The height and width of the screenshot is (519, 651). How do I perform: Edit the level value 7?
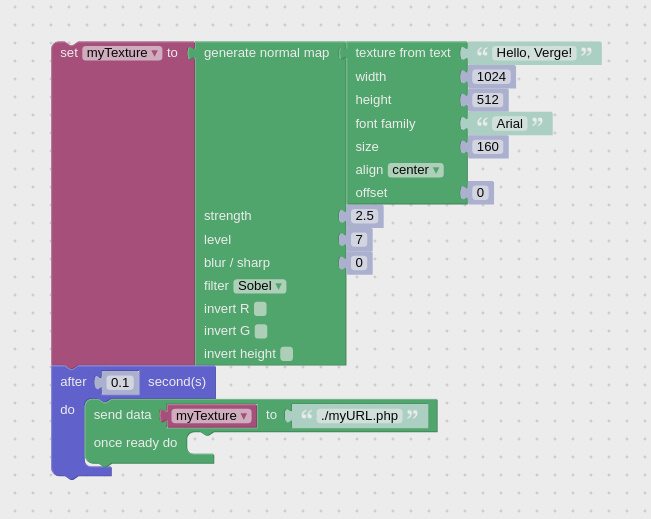click(x=359, y=240)
